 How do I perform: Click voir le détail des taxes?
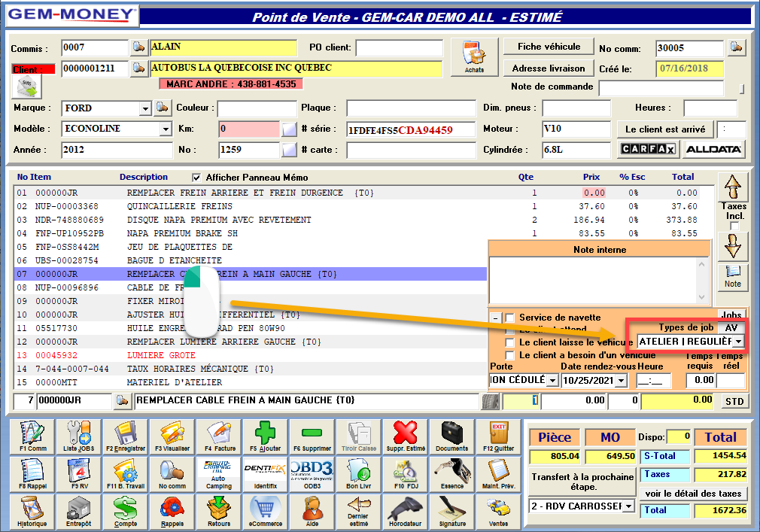pyautogui.click(x=693, y=494)
